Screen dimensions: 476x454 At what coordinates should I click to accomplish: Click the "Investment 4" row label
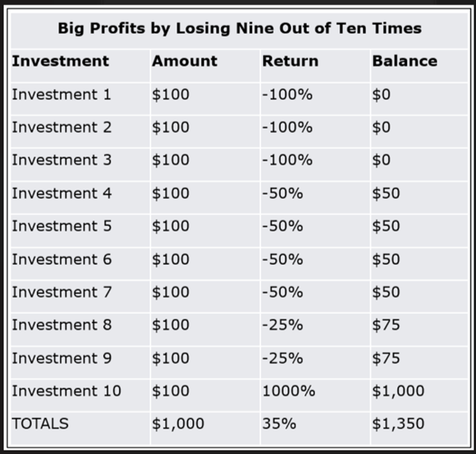point(62,193)
